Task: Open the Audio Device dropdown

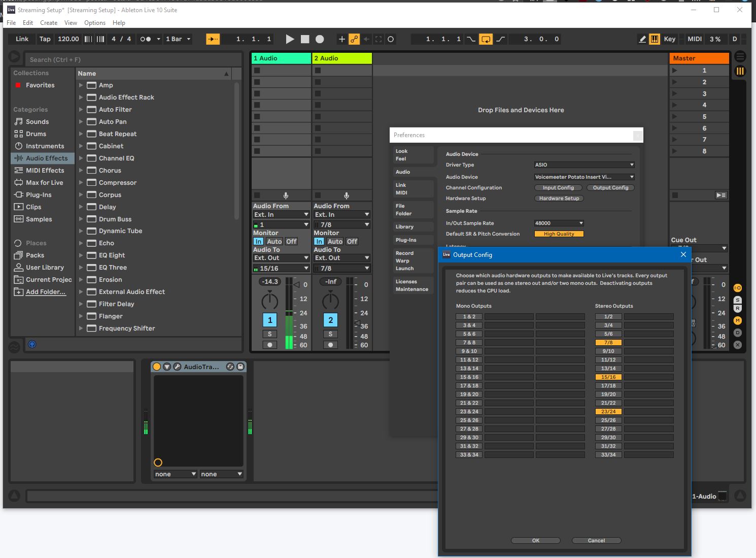Action: (x=585, y=177)
